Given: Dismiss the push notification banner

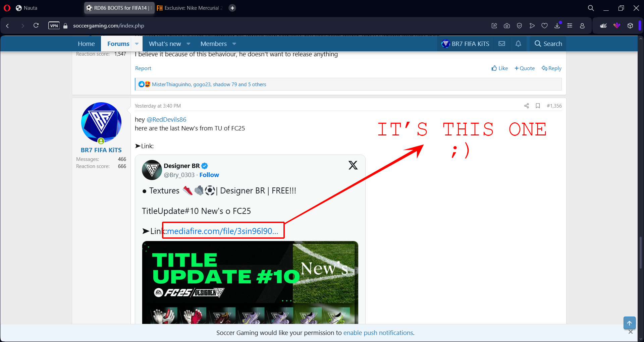Looking at the screenshot, I should tap(631, 332).
